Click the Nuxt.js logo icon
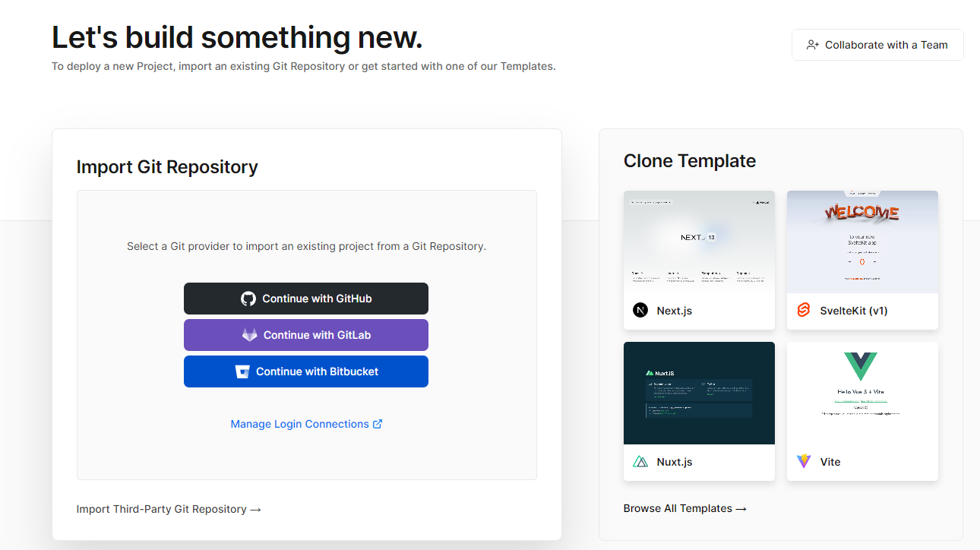The height and width of the screenshot is (550, 980). [640, 462]
